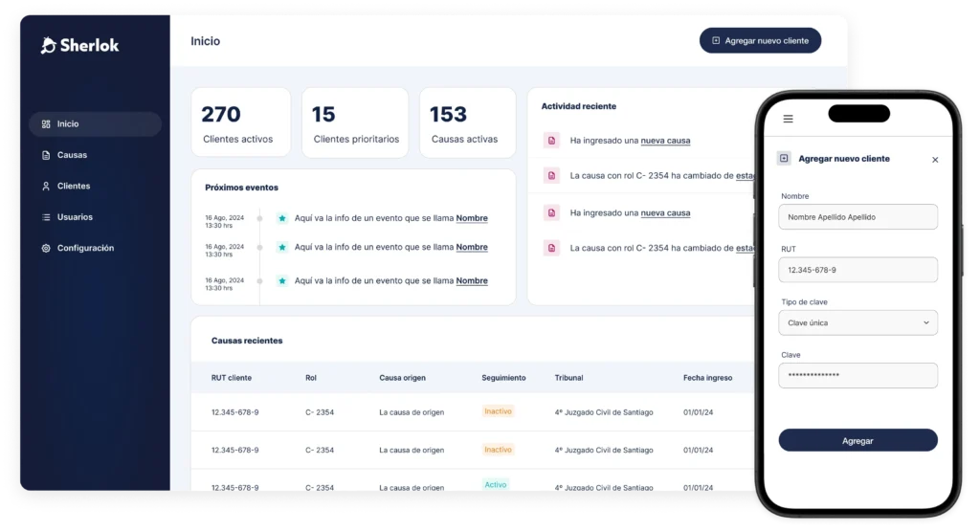Select the first Inactivo status badge
This screenshot has height=531, width=980.
(x=498, y=411)
